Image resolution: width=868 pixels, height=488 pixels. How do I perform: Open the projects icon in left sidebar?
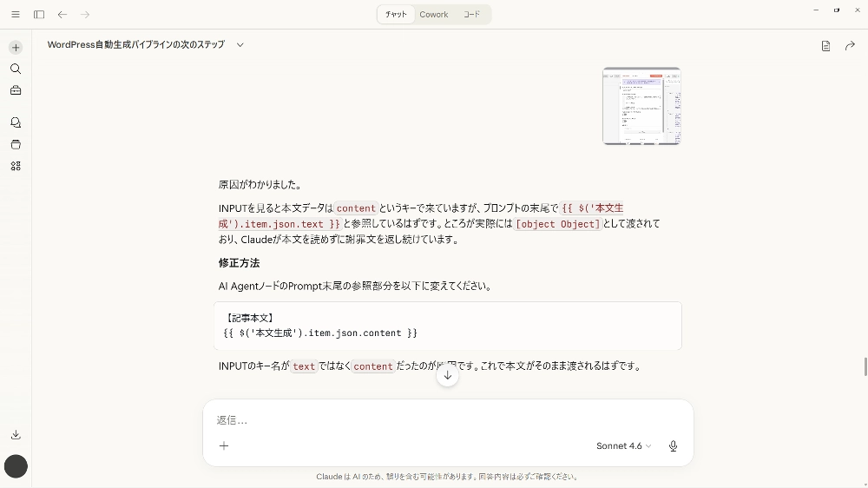[16, 144]
